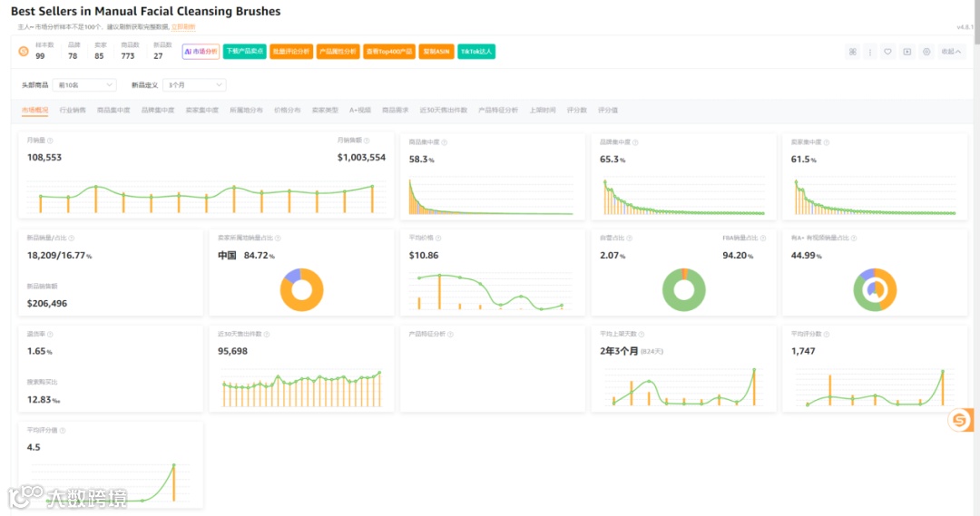The image size is (980, 516).
Task: Open the settings gear icon
Action: pos(926,52)
